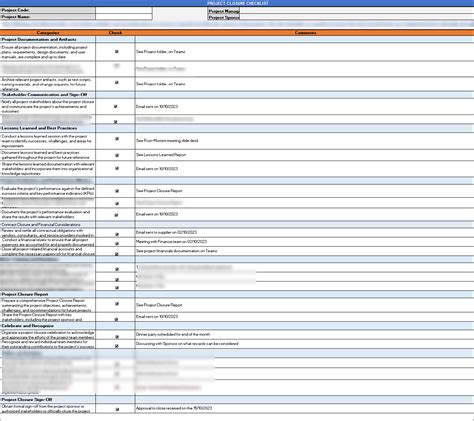Select the Check column header

pos(115,33)
